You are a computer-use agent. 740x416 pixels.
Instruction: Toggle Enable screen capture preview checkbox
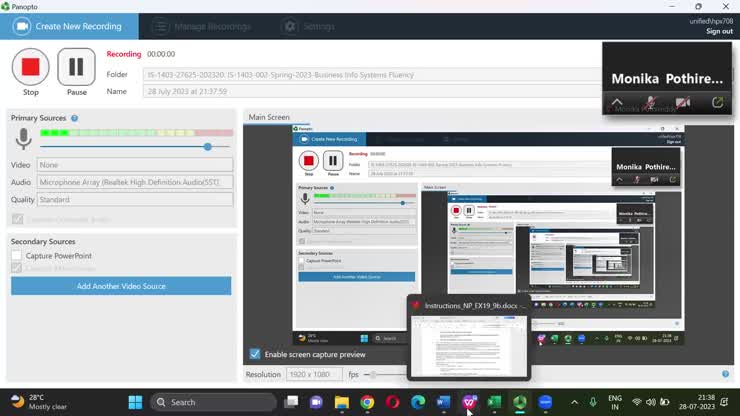(x=255, y=354)
